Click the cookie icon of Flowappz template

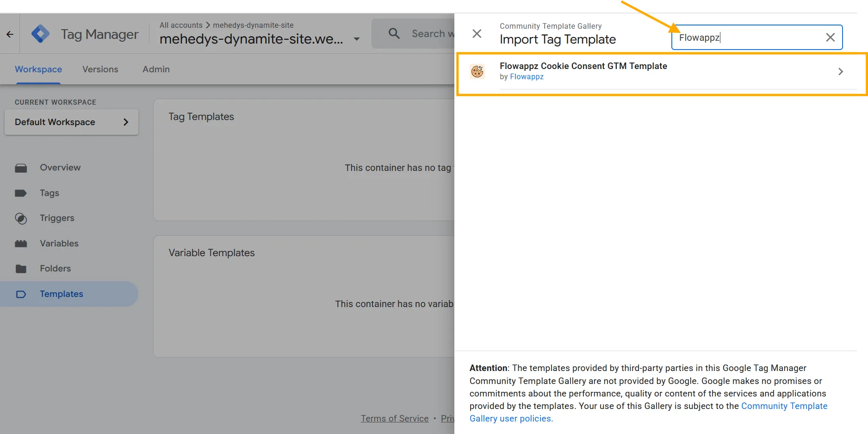(477, 71)
